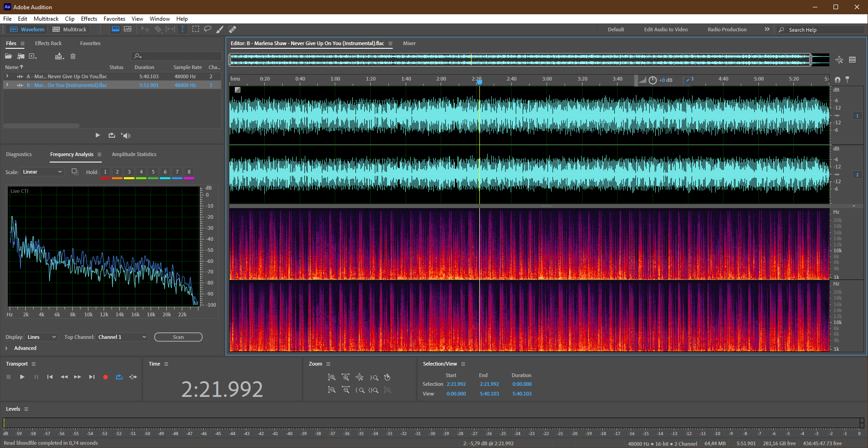
Task: Open the Diagnostics tab
Action: tap(19, 154)
